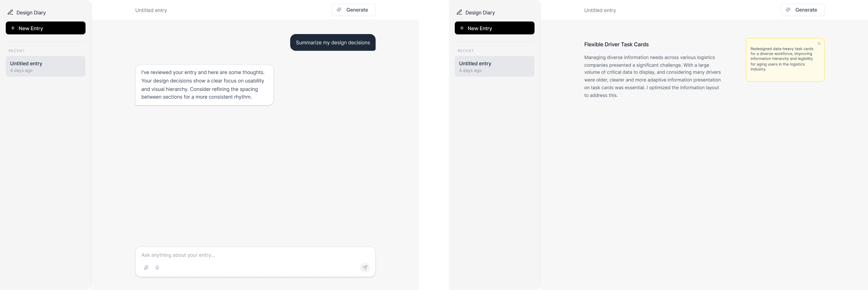
Task: Click the pencil Design Diary logo in right panel
Action: pyautogui.click(x=459, y=12)
